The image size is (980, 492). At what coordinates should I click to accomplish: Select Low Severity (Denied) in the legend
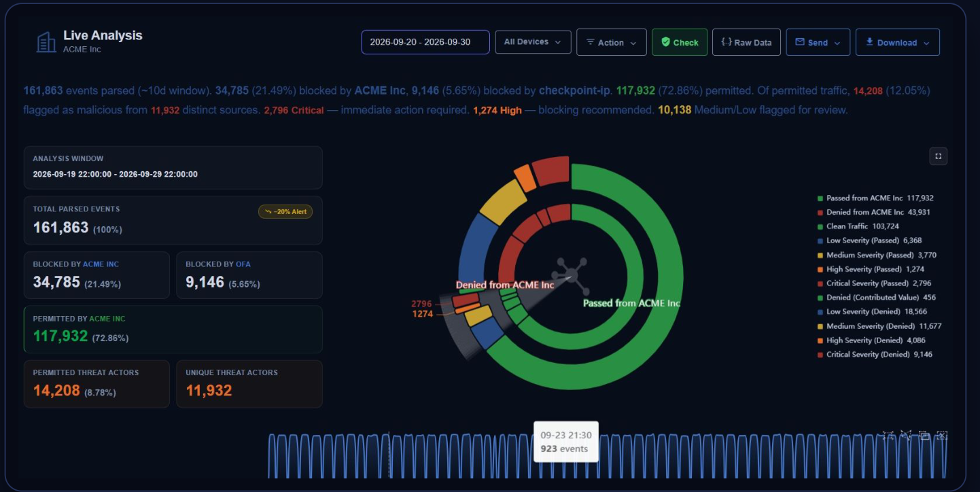pyautogui.click(x=873, y=312)
